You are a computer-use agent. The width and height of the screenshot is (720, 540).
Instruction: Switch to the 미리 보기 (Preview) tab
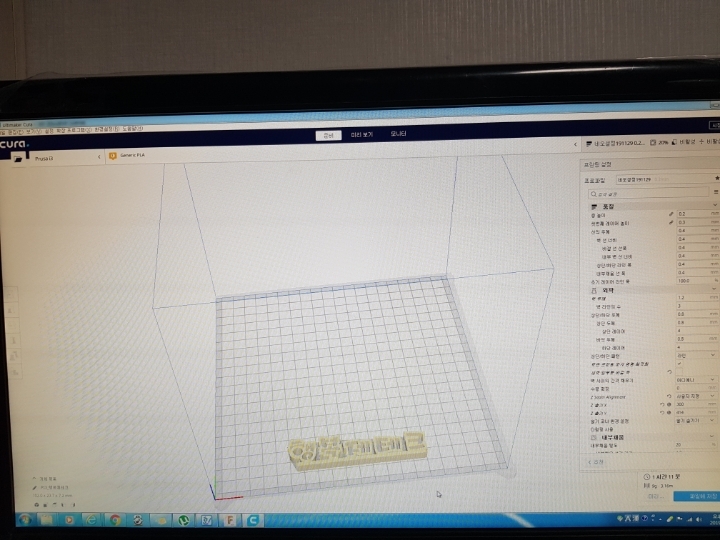pos(362,135)
